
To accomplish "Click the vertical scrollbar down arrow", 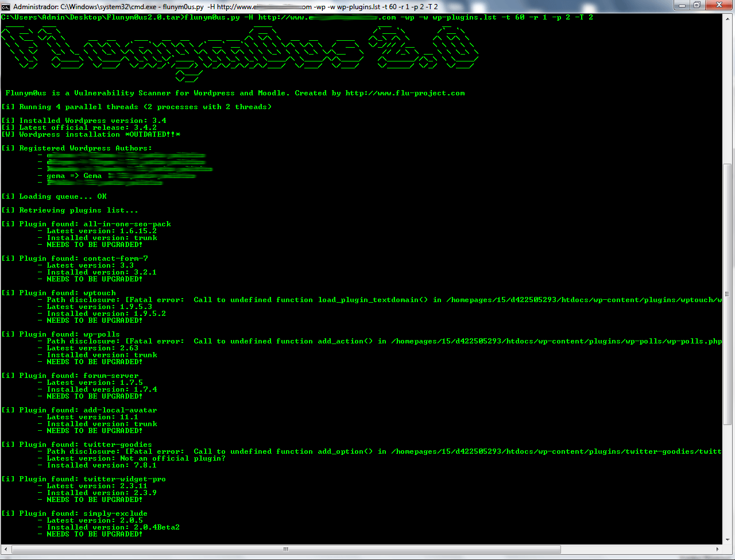I will coord(728,539).
